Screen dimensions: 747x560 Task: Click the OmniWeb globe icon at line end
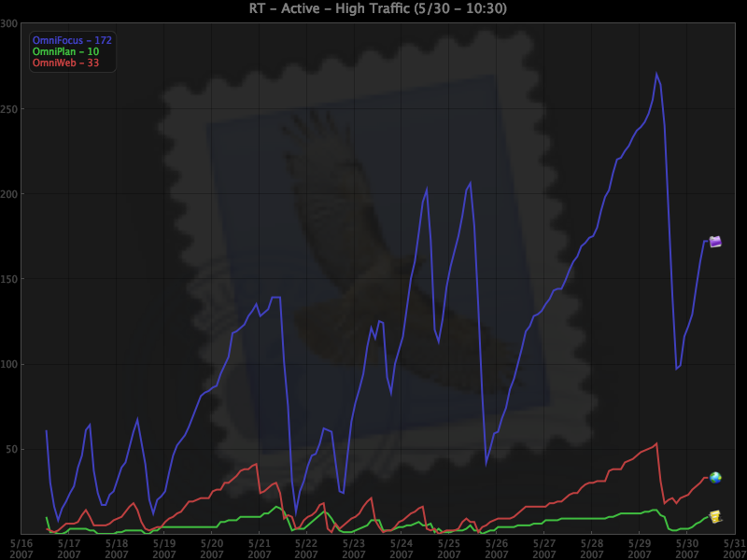point(715,477)
